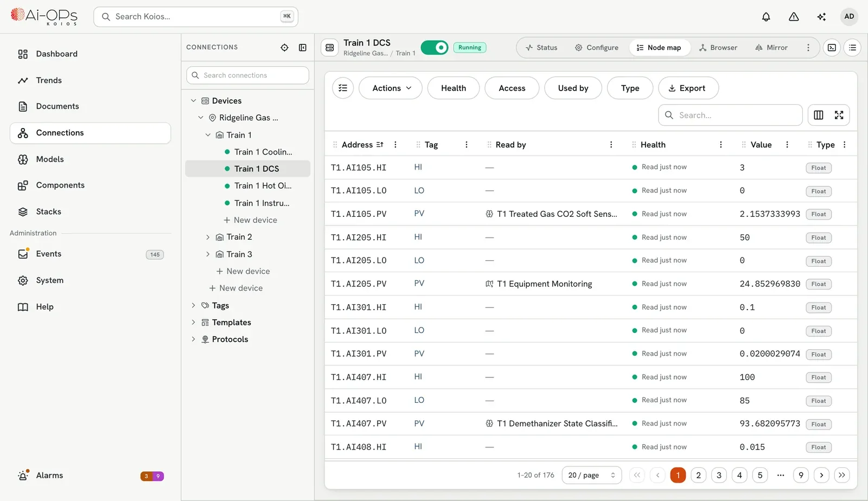Screen dimensions: 868x501
Task: Collapse the Devices tree node
Action: [x=194, y=101]
